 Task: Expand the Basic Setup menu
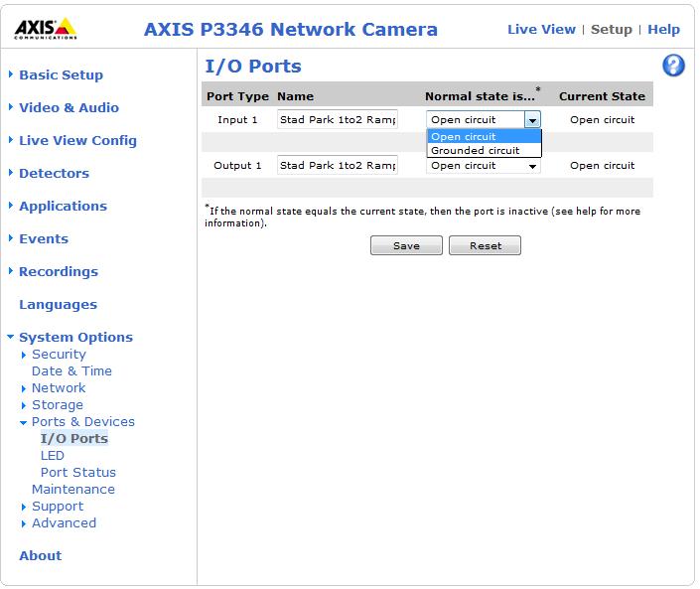(x=61, y=74)
